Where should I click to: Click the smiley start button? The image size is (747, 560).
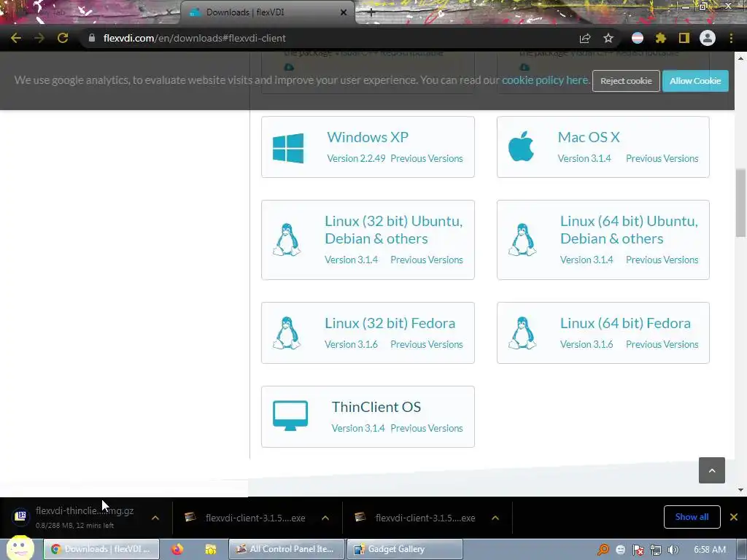coord(20,548)
